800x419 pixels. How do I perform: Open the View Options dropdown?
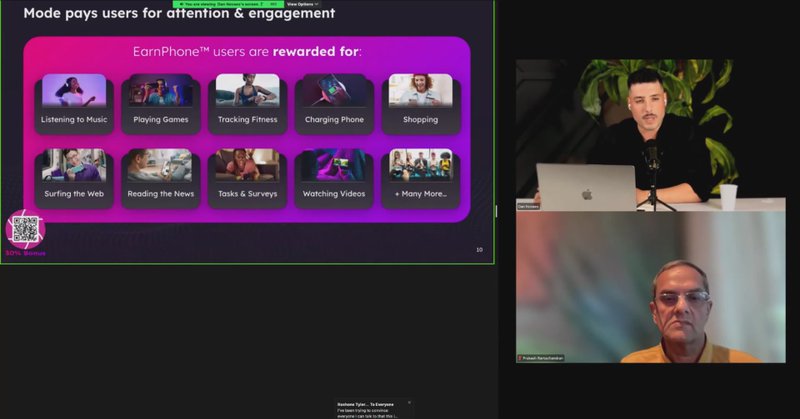(x=303, y=4)
